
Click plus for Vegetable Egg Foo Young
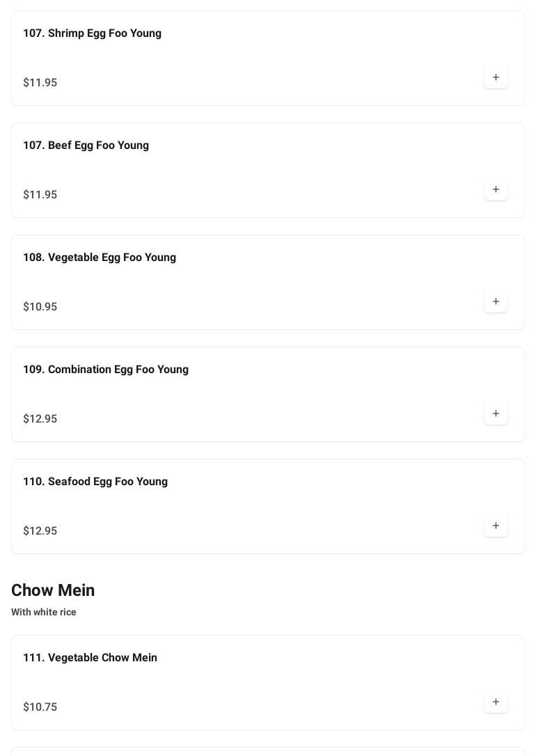point(496,301)
